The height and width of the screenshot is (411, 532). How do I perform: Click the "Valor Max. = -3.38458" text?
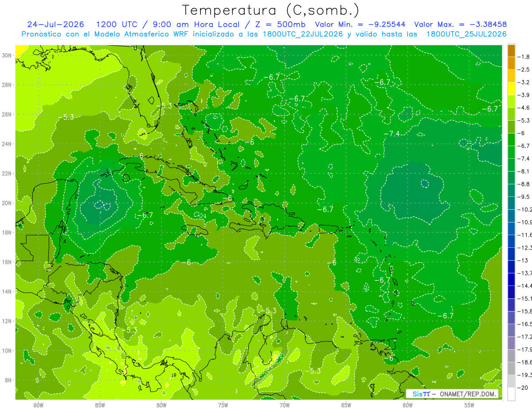coord(460,24)
